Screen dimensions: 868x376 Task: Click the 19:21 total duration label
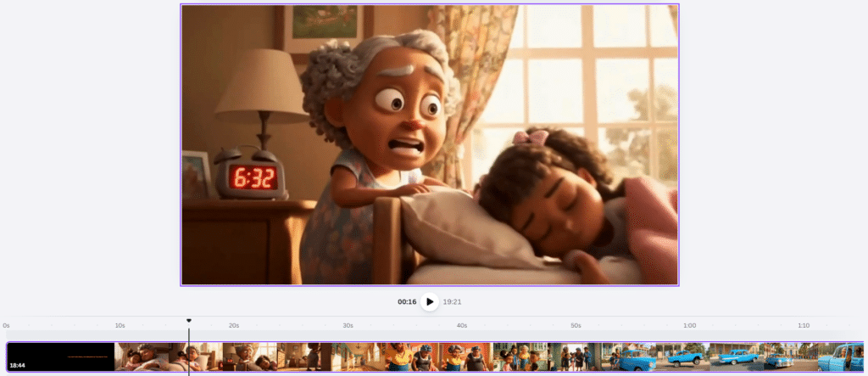(453, 302)
